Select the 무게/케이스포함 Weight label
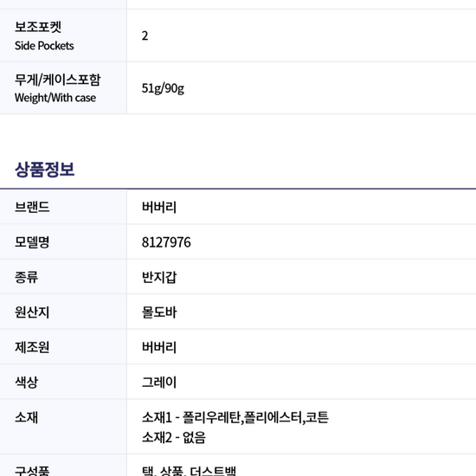Image resolution: width=476 pixels, height=476 pixels. click(x=57, y=88)
